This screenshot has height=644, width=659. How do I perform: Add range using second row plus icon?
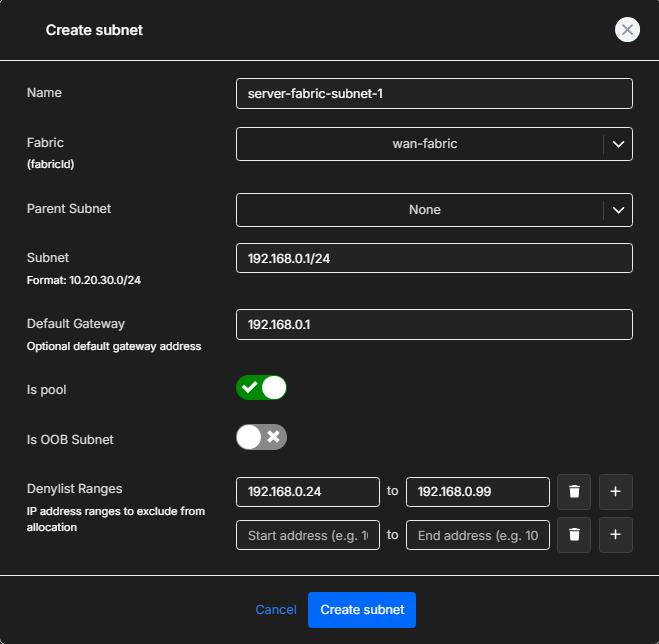[615, 535]
